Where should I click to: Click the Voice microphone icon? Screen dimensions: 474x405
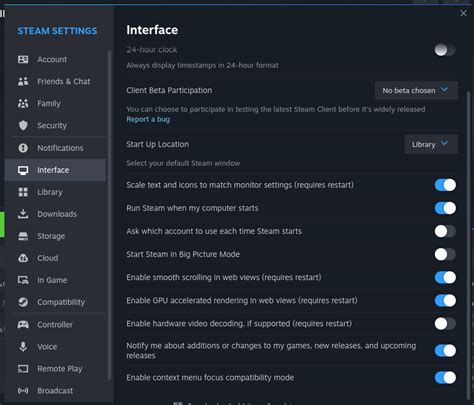tap(23, 347)
